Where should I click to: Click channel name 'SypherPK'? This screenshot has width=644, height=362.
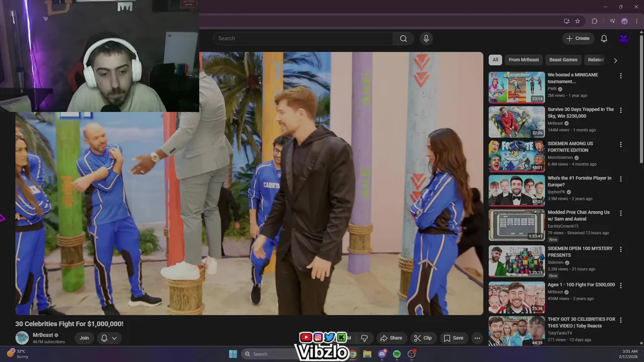tap(556, 192)
